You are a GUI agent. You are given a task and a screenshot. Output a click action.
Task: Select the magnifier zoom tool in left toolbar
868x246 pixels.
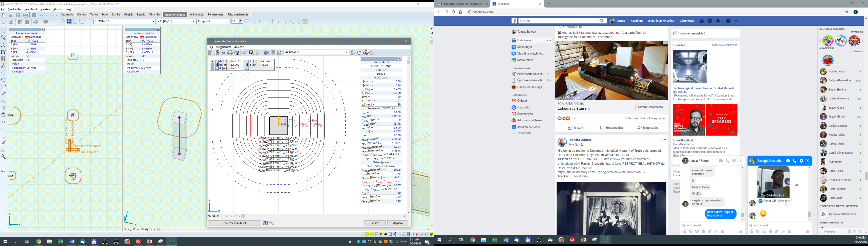3,38
